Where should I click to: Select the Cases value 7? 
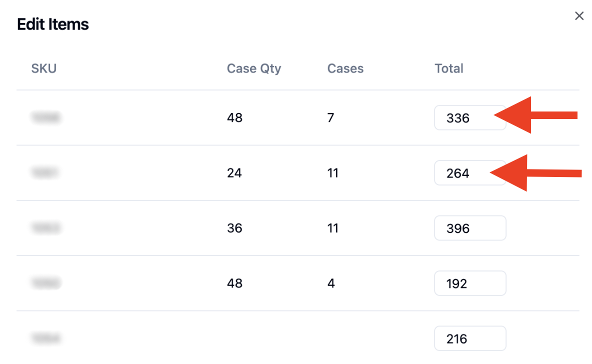330,118
